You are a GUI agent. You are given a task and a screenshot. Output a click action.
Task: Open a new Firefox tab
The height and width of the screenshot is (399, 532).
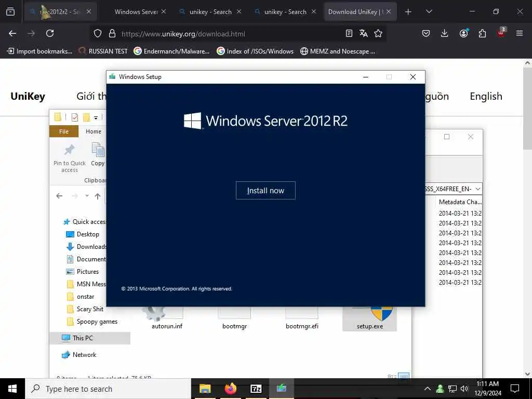point(408,12)
